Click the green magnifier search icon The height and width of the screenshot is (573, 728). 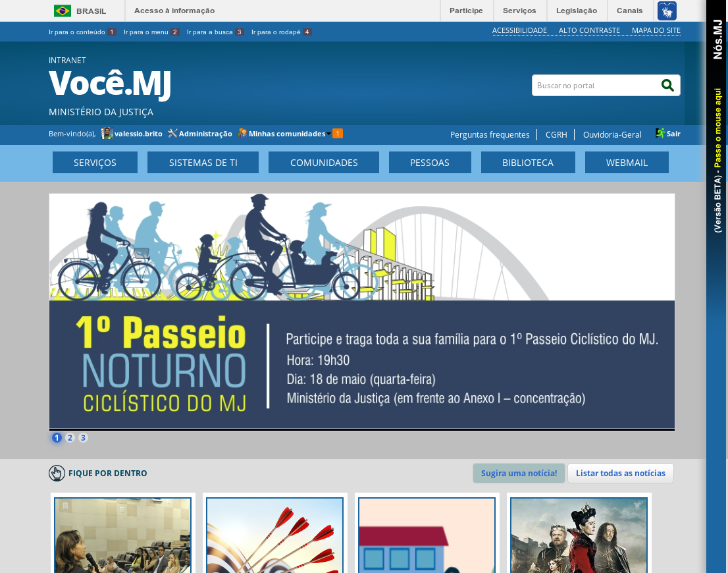pyautogui.click(x=667, y=85)
